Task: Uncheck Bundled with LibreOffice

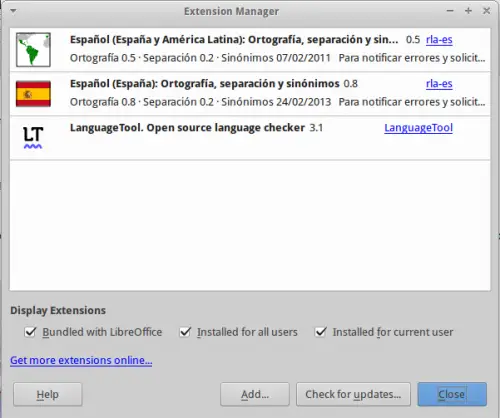Action: (30, 332)
